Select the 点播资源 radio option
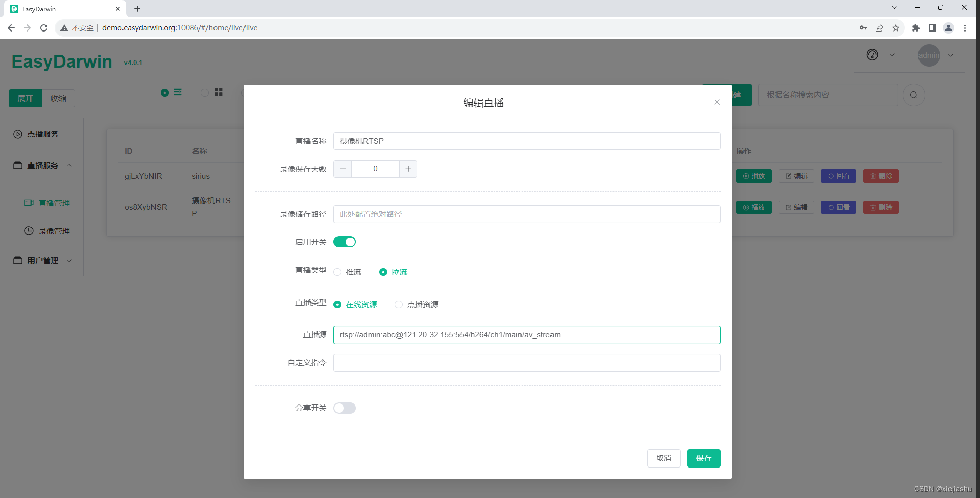Image resolution: width=980 pixels, height=498 pixels. pyautogui.click(x=417, y=305)
